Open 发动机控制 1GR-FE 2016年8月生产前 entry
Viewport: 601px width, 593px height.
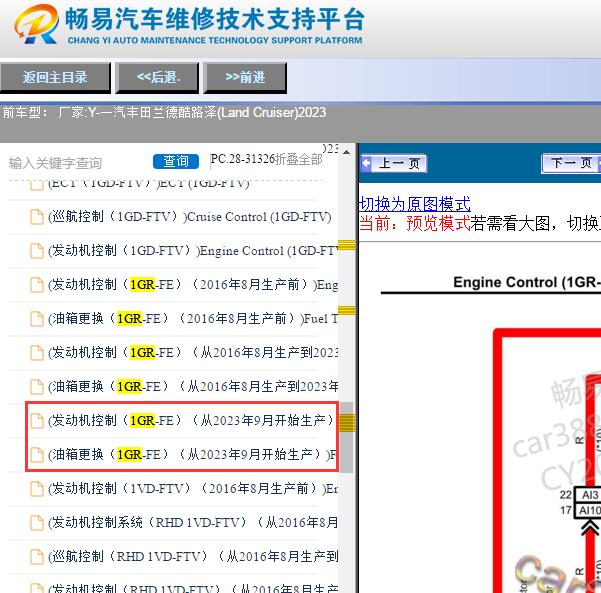(193, 285)
